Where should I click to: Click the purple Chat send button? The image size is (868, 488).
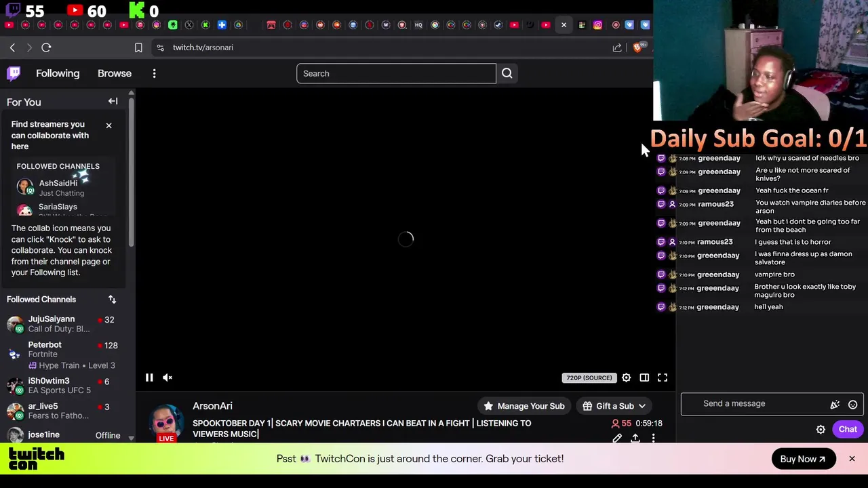click(848, 429)
